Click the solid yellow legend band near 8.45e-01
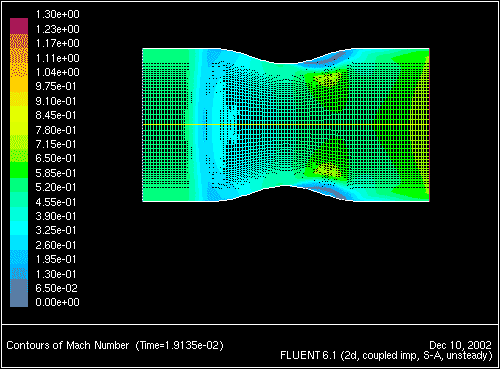The width and height of the screenshot is (500, 369). coord(19,113)
